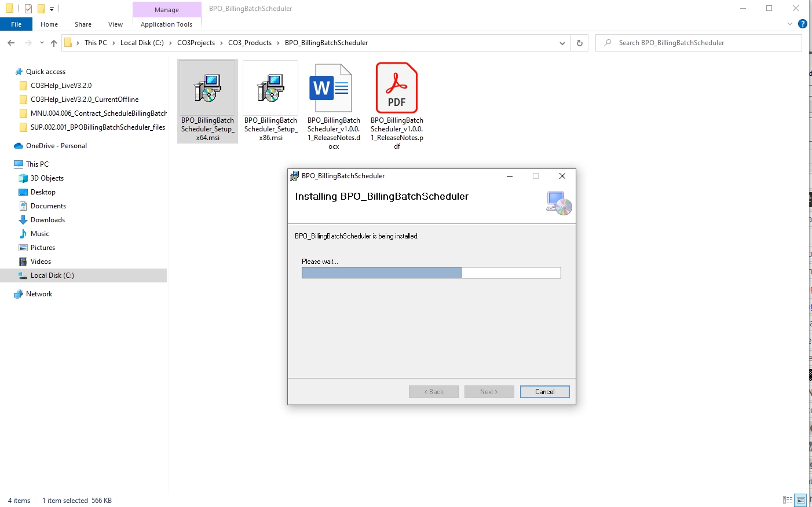812x507 pixels.
Task: Select BPO_BillingBatchScheduler_Setup_x86.msi installer icon
Action: (x=270, y=88)
